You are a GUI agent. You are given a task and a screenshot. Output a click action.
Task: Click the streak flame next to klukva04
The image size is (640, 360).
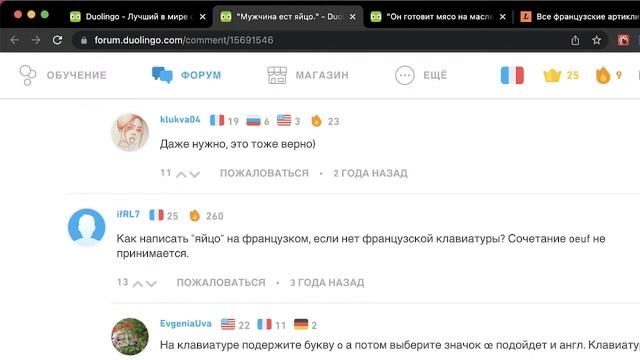click(316, 121)
